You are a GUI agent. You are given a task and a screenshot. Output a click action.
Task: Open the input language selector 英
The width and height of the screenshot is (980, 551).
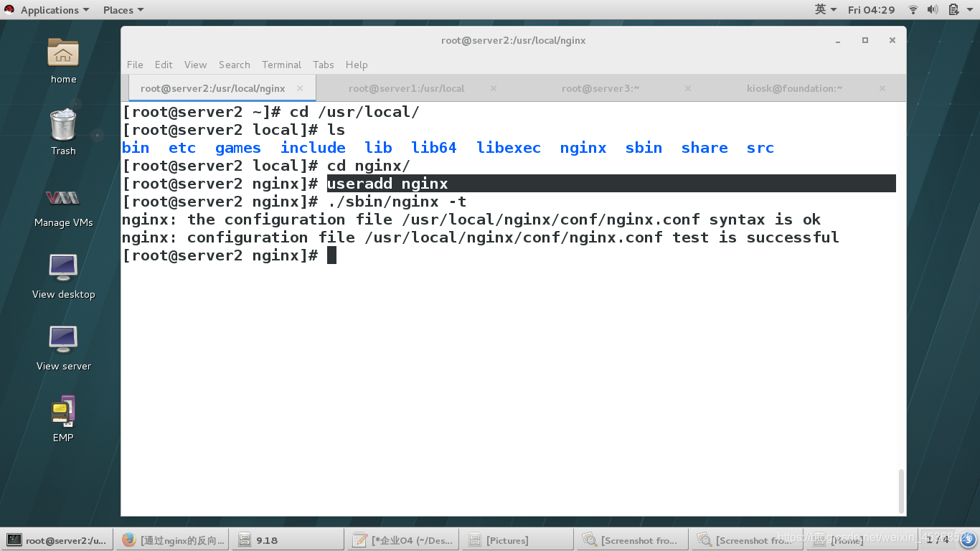826,10
